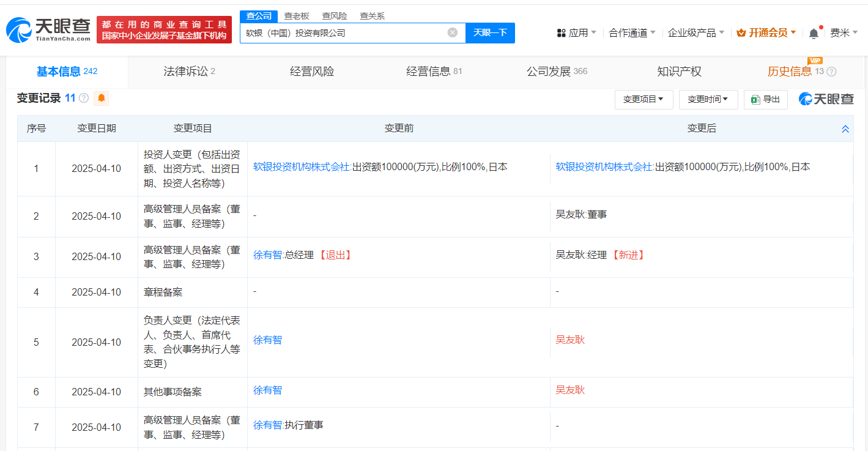Expand the 企业级产品 dropdown

click(x=696, y=33)
